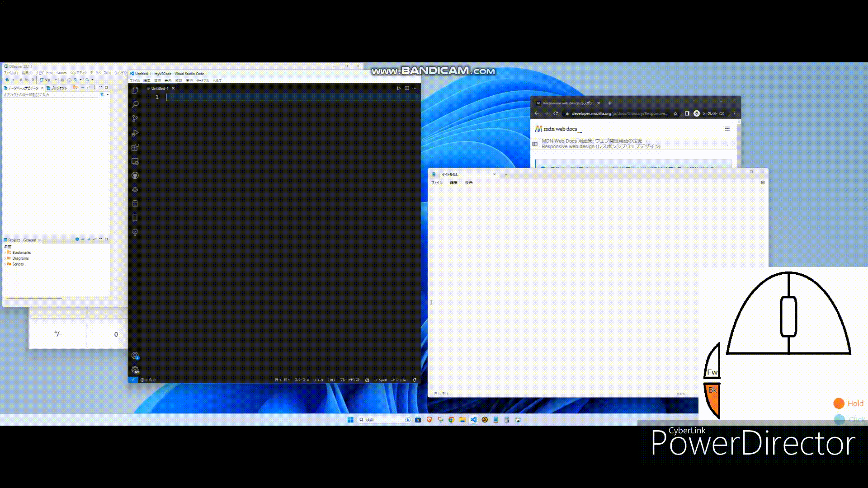Open the SQL button dropdown arrow in DBeaver
The width and height of the screenshot is (868, 488).
(x=56, y=80)
